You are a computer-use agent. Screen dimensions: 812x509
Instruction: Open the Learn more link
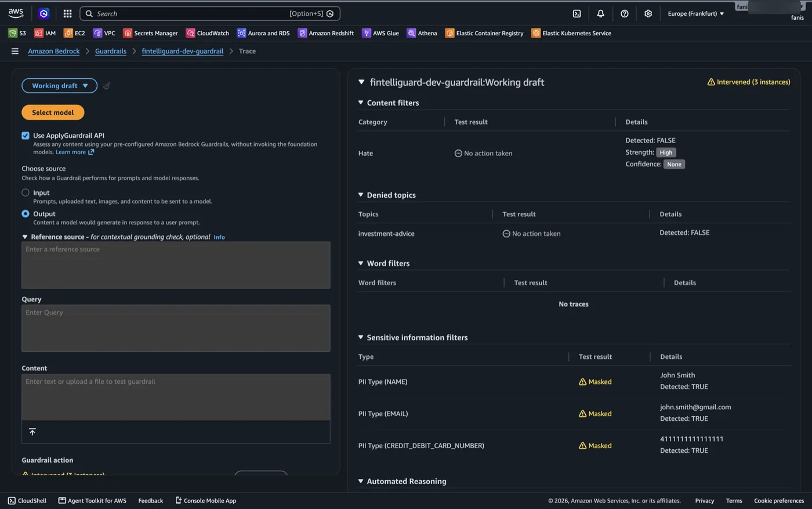[75, 152]
